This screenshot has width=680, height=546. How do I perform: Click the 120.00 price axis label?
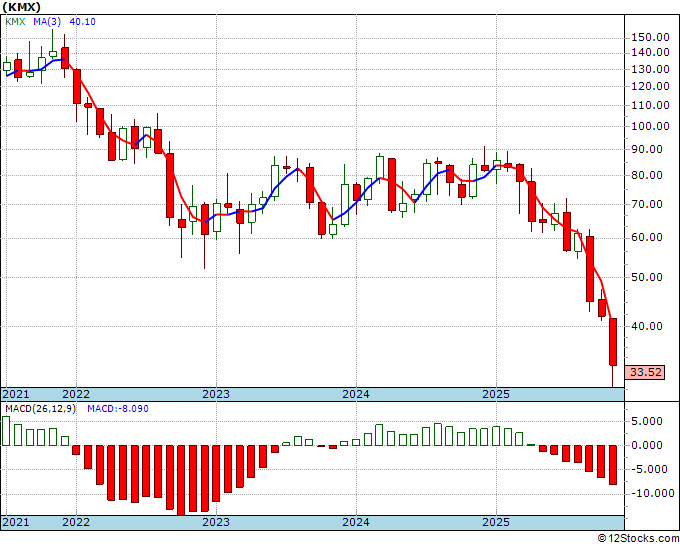[650, 86]
